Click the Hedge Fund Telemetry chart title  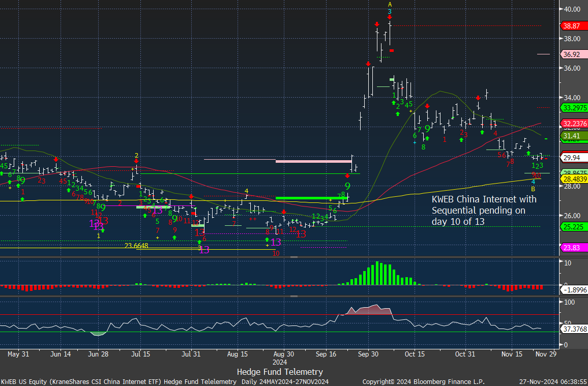(x=280, y=372)
